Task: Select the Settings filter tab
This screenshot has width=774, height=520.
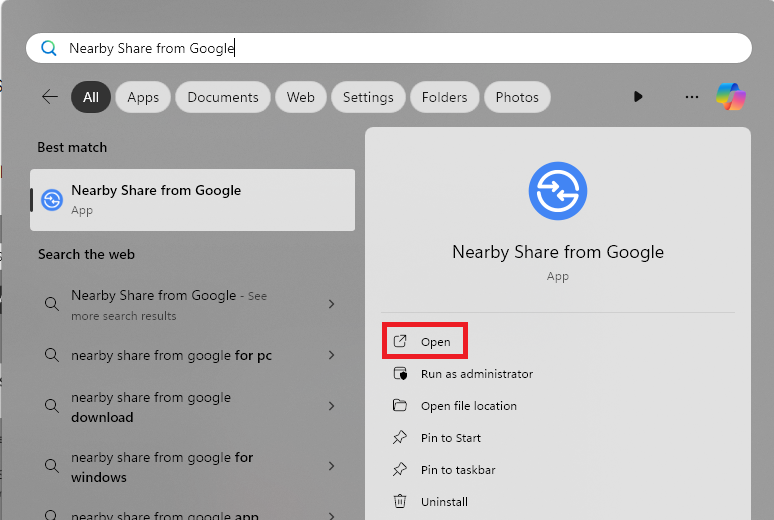Action: 368,97
